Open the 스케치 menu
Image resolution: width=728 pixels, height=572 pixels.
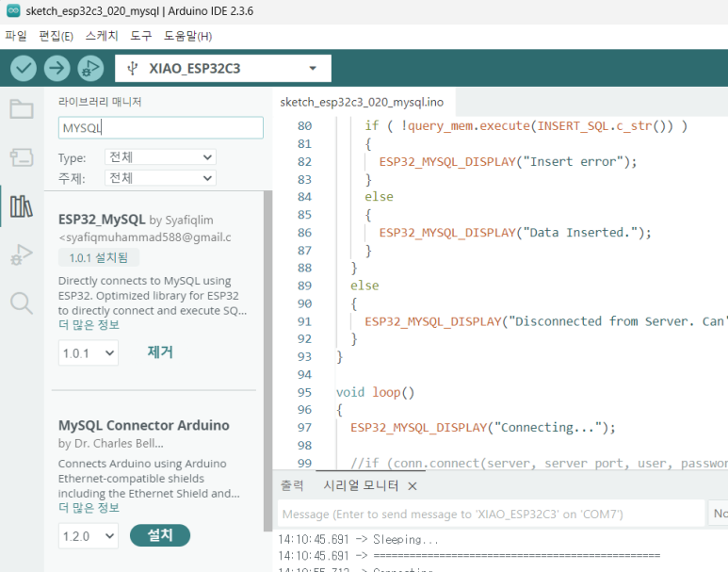(102, 36)
